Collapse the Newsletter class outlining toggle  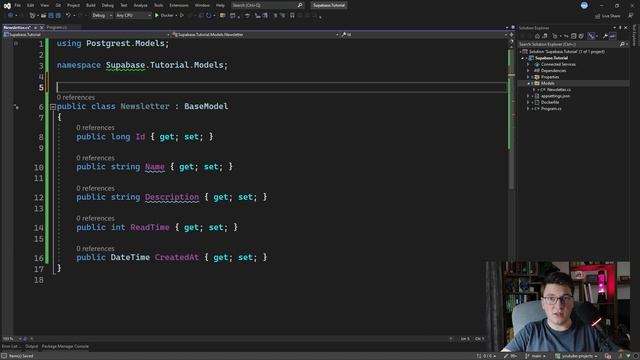point(53,107)
